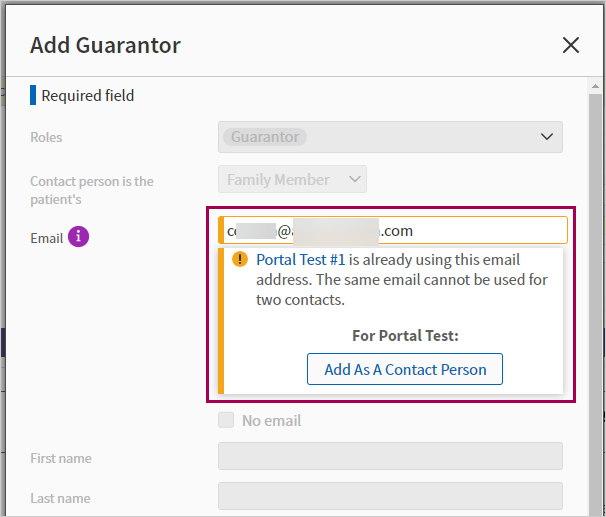This screenshot has width=606, height=517.
Task: Toggle the No email checkbox
Action: pyautogui.click(x=227, y=420)
